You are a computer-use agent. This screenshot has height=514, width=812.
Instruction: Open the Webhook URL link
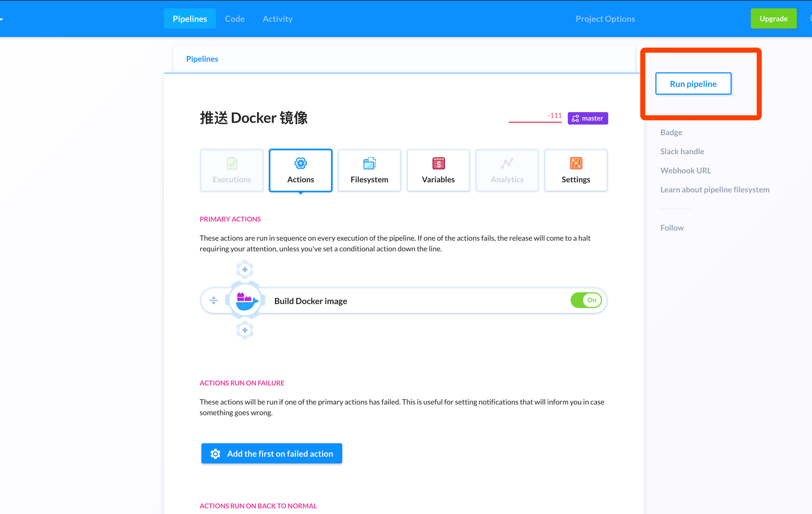tap(685, 171)
